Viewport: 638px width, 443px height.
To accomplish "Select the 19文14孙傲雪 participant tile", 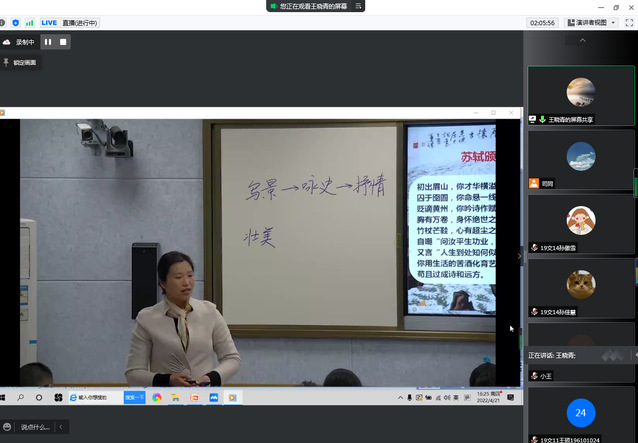I will [581, 224].
